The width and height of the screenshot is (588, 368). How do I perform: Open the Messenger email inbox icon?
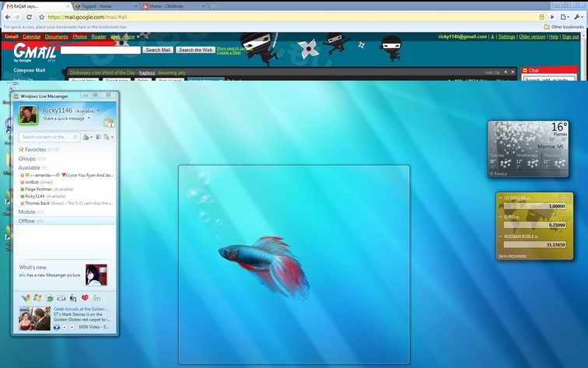click(x=109, y=122)
